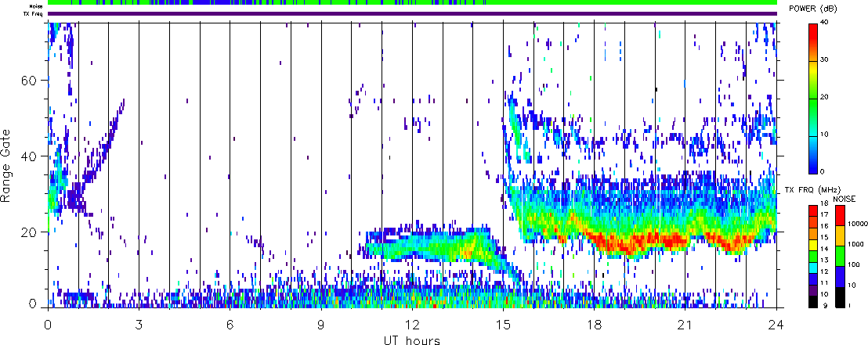Screen dimensions: 868x345
Task: Click the NOISE legend label 10000
Action: coord(857,225)
